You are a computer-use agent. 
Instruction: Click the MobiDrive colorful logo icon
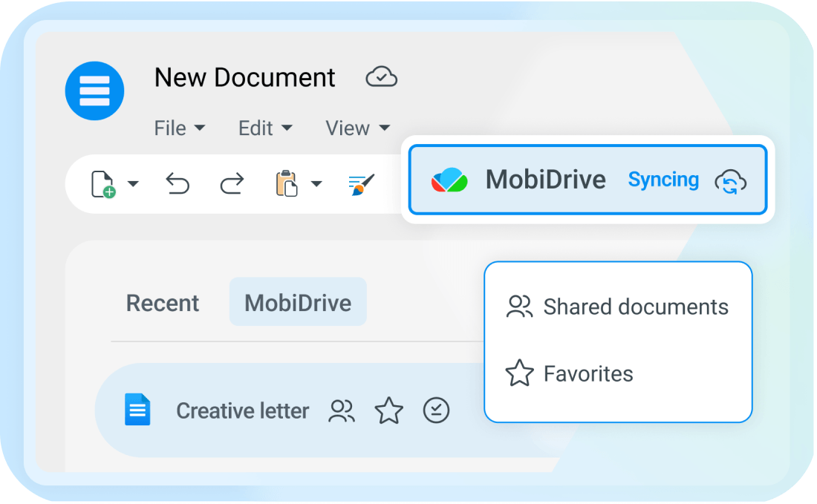(449, 180)
